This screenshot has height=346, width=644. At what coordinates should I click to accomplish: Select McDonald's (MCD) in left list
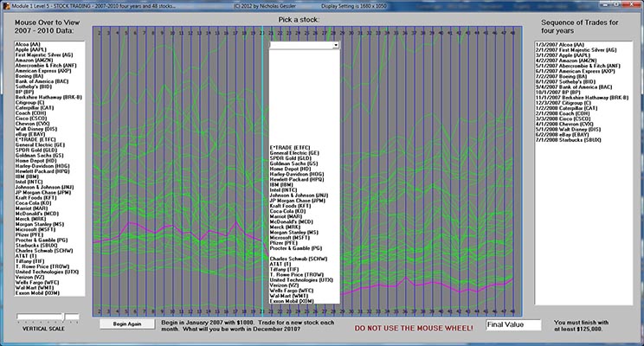[x=37, y=214]
